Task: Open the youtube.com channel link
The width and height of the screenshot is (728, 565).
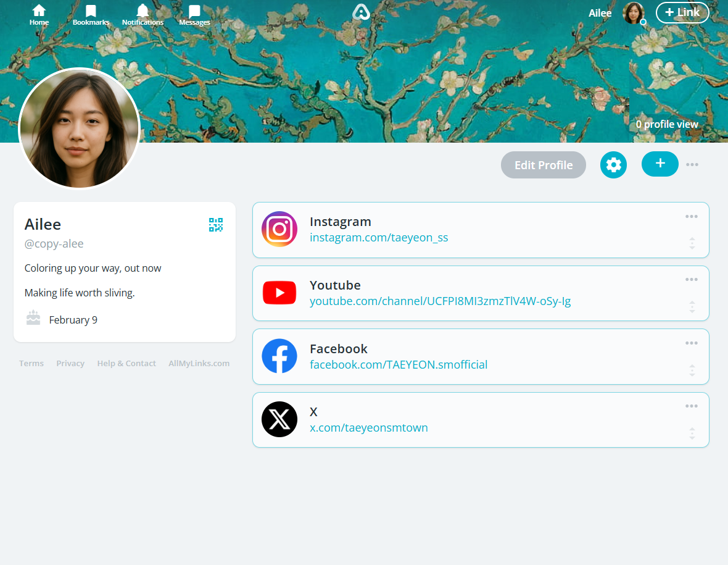Action: pyautogui.click(x=440, y=301)
